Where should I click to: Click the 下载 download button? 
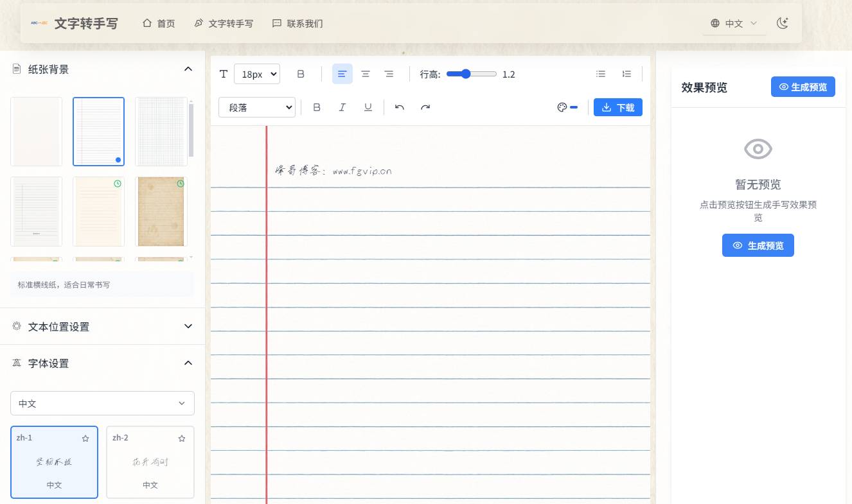[617, 107]
